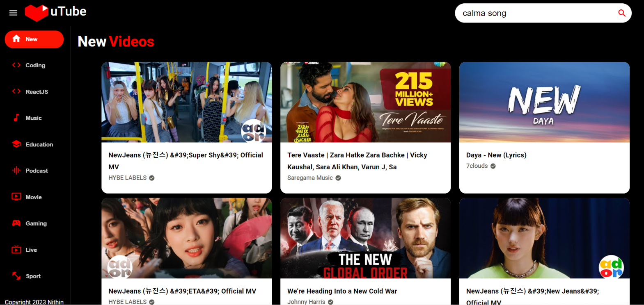The image size is (644, 305).
Task: Click verified badge next to Saregama Music
Action: click(x=338, y=178)
